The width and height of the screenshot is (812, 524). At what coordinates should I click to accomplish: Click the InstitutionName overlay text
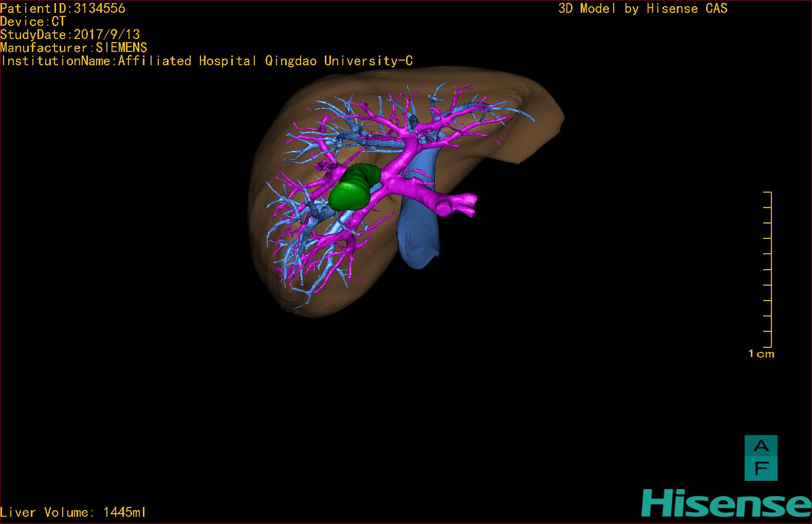click(207, 61)
